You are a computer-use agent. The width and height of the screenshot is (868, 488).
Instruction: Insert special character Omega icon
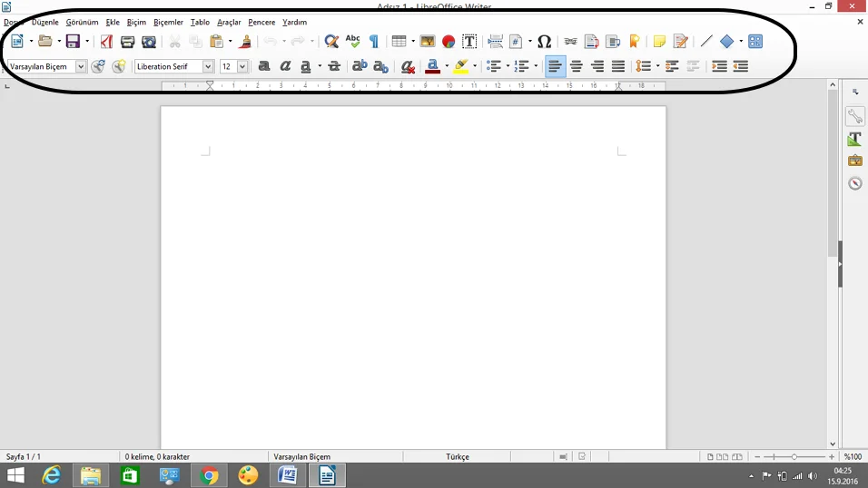544,42
